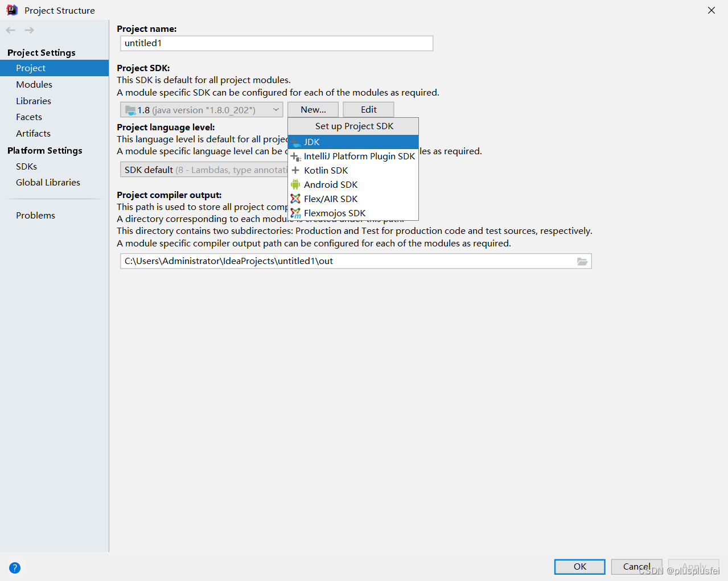Click the Project compiler output: label
This screenshot has width=728, height=581.
point(169,195)
